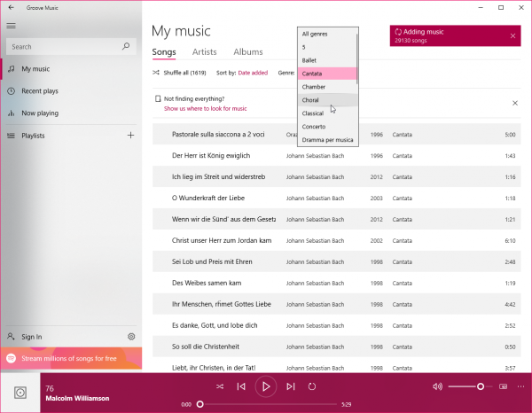This screenshot has width=532, height=413.
Task: Click the track progress seek slider
Action: tap(268, 404)
